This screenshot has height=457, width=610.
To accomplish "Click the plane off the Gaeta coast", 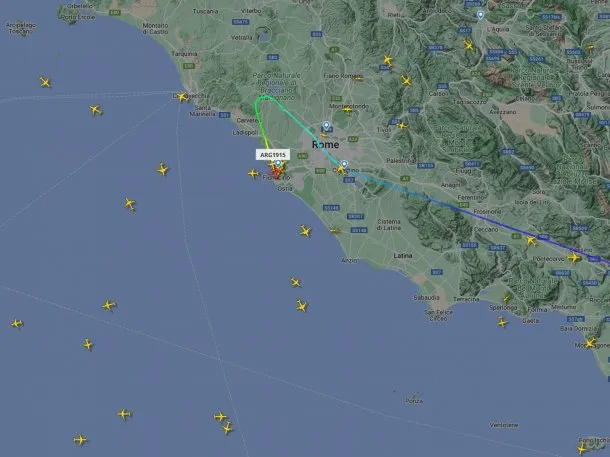I will pyautogui.click(x=502, y=322).
